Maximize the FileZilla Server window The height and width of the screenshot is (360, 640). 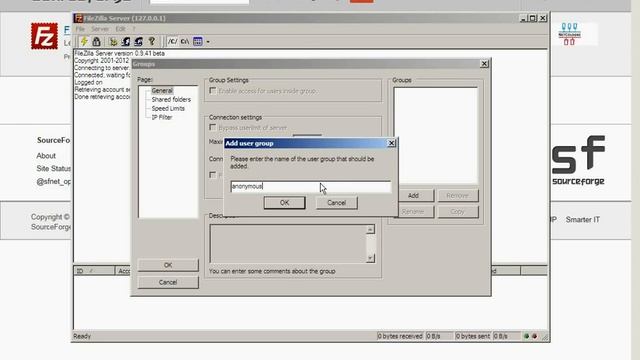(533, 18)
